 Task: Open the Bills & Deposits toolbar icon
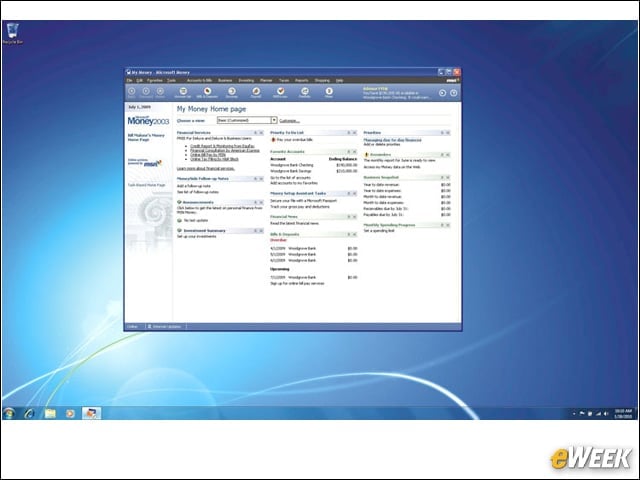tap(207, 93)
